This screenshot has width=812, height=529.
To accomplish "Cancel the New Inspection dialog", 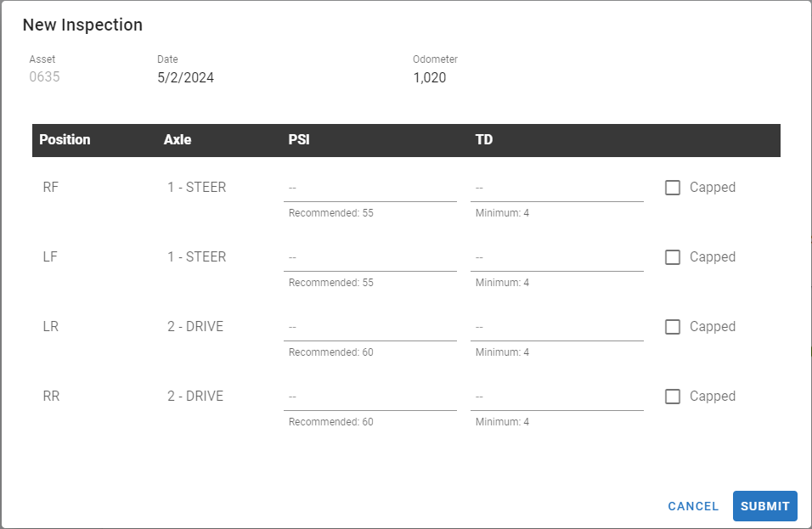I will coord(693,506).
